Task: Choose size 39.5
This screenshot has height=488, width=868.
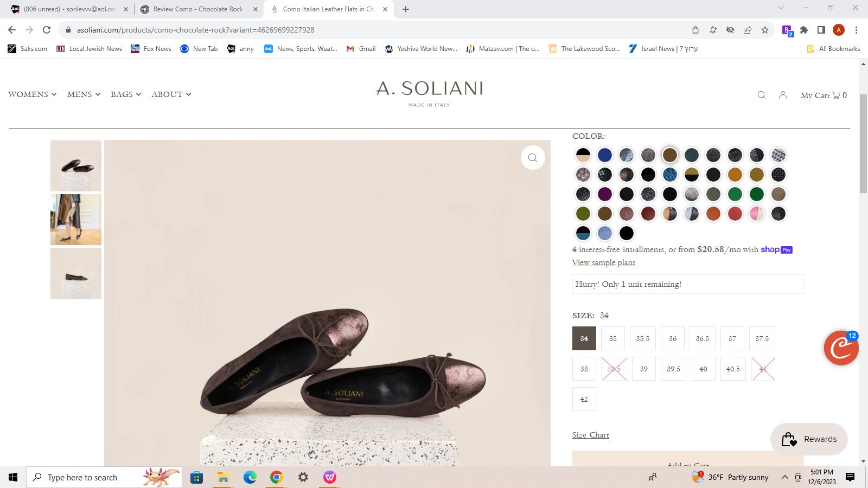Action: tap(673, 369)
